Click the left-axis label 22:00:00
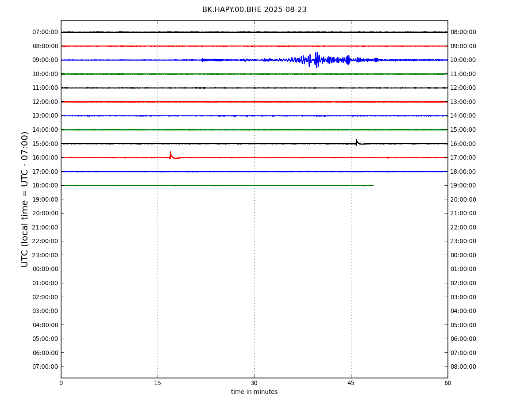This screenshot has height=420, width=509. pos(46,241)
